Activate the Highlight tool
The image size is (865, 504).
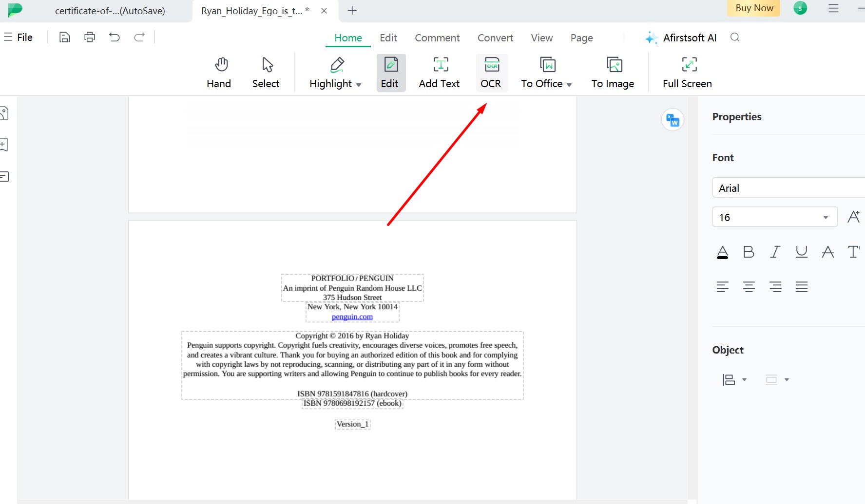point(331,73)
